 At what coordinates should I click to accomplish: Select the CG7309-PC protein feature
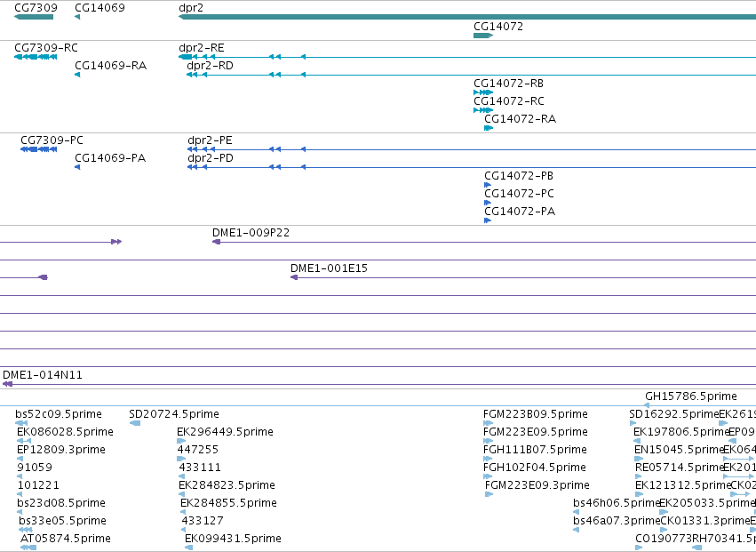click(38, 149)
